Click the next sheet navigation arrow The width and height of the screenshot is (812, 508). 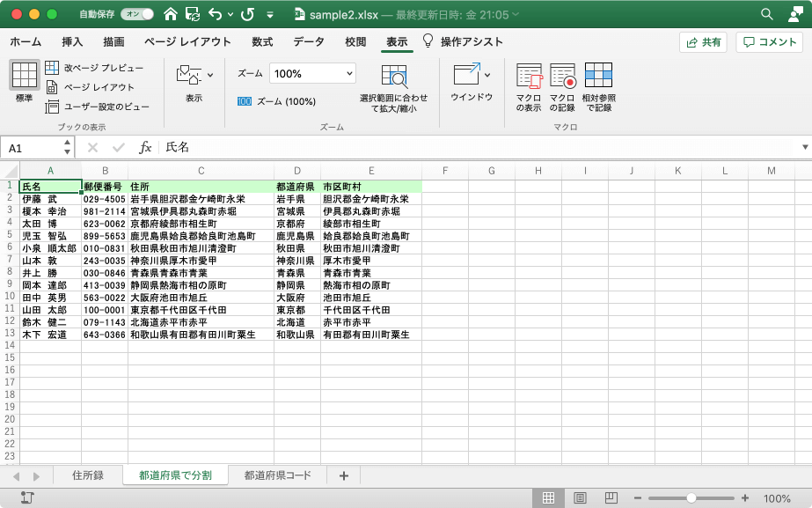(x=36, y=476)
